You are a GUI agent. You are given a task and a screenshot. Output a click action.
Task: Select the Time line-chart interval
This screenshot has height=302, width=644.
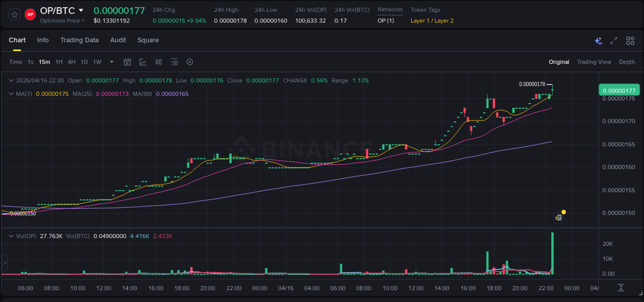16,62
